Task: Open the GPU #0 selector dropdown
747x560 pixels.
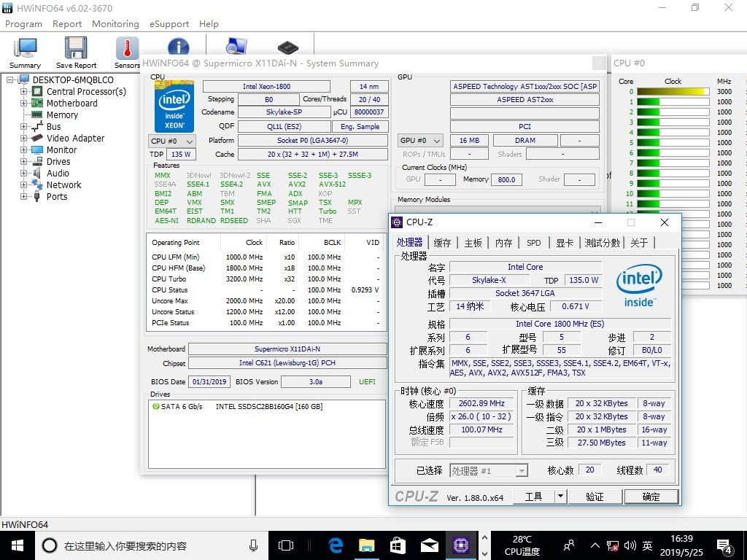Action: coord(420,141)
